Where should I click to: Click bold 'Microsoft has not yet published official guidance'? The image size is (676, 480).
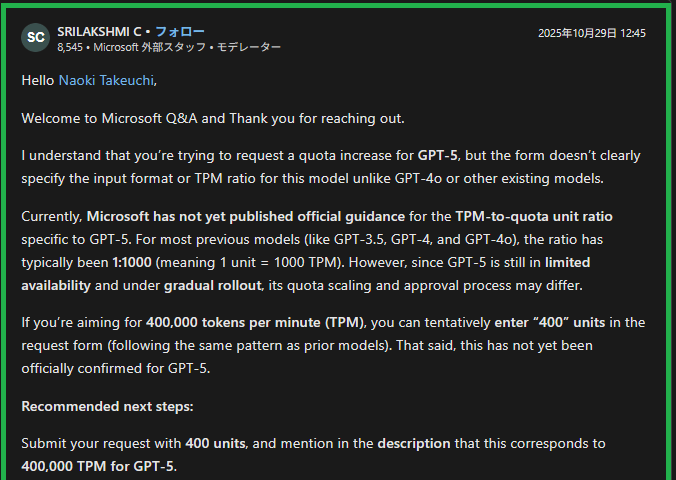point(246,216)
